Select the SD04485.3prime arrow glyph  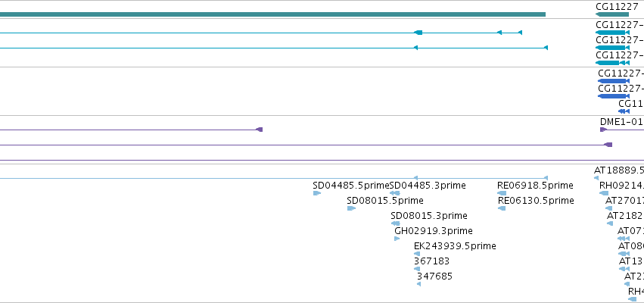click(x=395, y=193)
